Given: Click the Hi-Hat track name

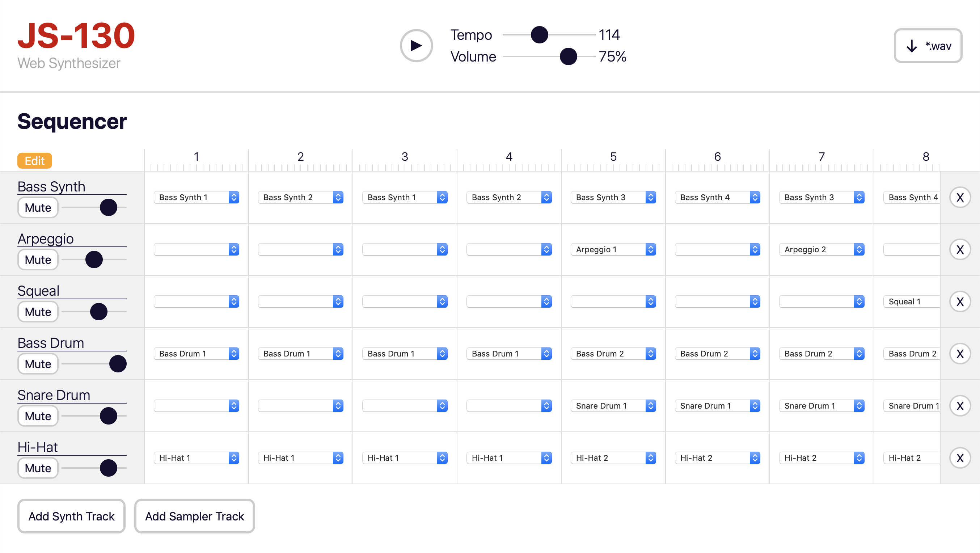Looking at the screenshot, I should pos(38,447).
